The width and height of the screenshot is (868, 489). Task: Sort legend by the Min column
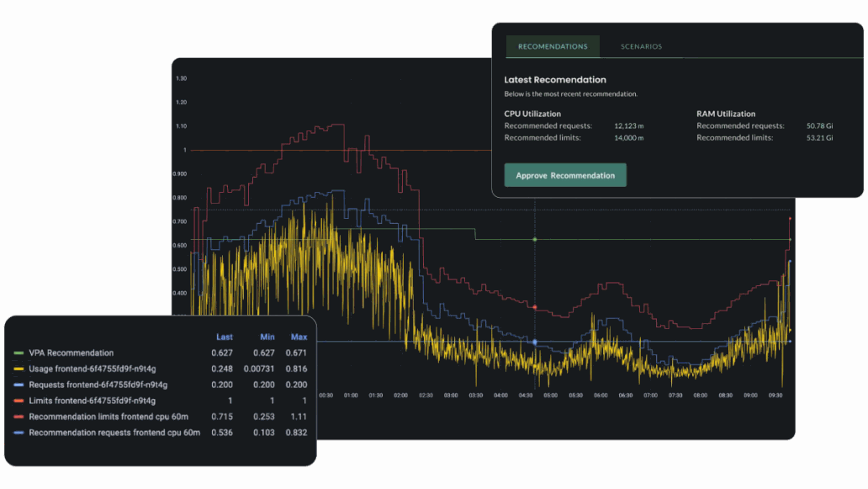point(267,337)
